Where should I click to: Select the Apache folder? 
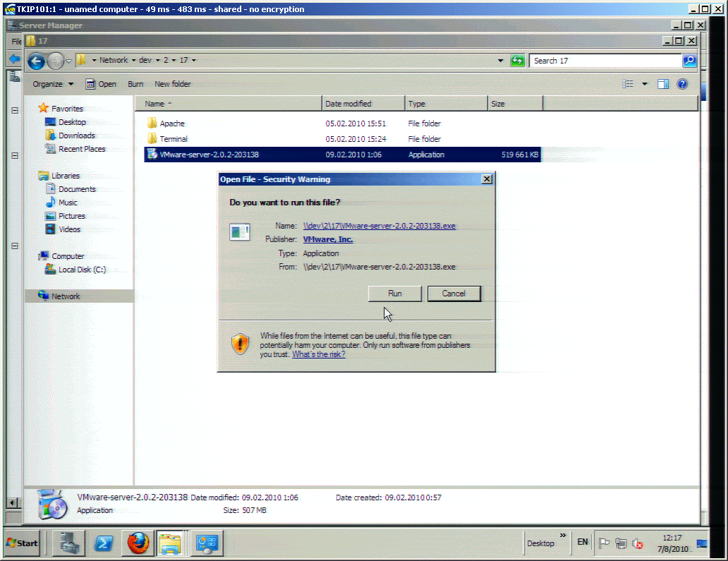click(166, 123)
